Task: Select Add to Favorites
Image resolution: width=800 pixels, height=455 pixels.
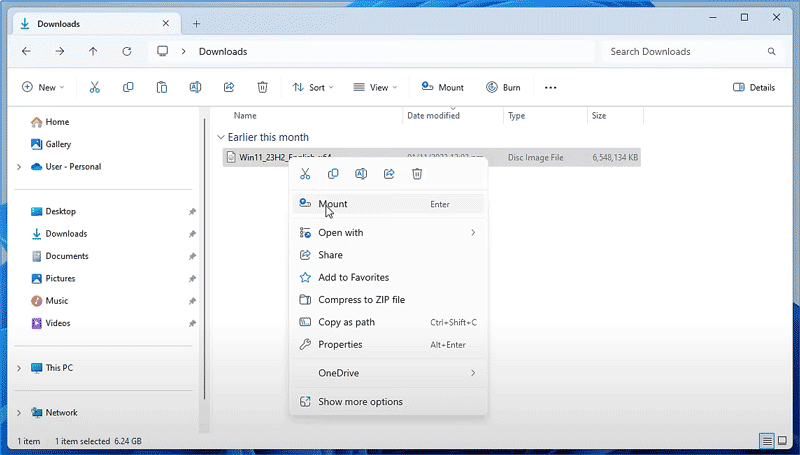Action: click(x=388, y=277)
